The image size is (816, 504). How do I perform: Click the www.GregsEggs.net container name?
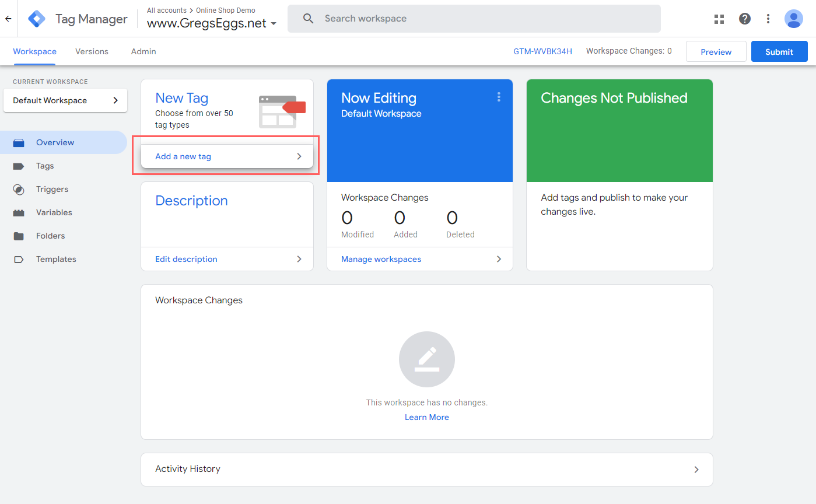[206, 23]
